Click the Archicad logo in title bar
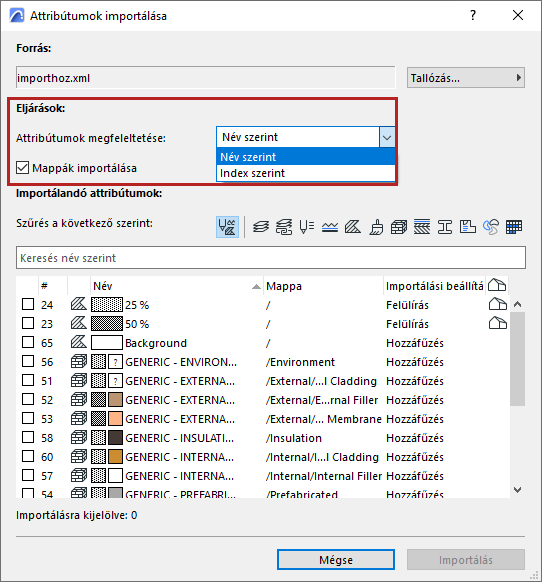Image resolution: width=542 pixels, height=582 pixels. pyautogui.click(x=17, y=16)
